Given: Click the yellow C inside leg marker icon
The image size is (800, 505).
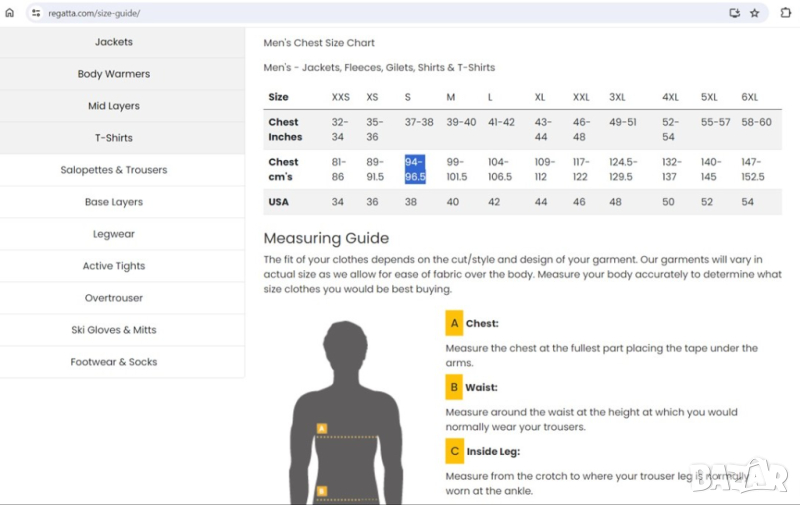Looking at the screenshot, I should [x=454, y=451].
